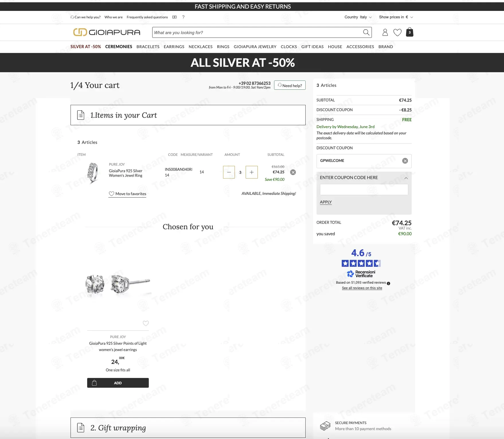Open Frequently asked questions link
The image size is (504, 439).
pos(147,17)
